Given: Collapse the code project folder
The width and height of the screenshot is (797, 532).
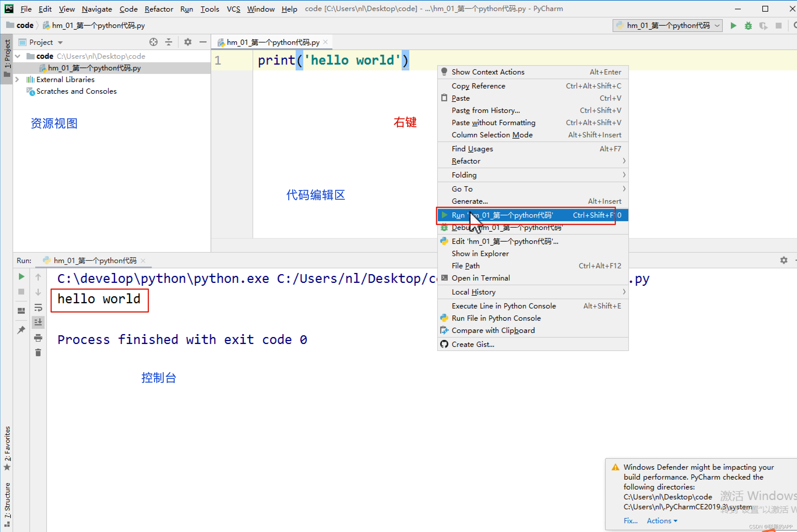Looking at the screenshot, I should coord(18,56).
